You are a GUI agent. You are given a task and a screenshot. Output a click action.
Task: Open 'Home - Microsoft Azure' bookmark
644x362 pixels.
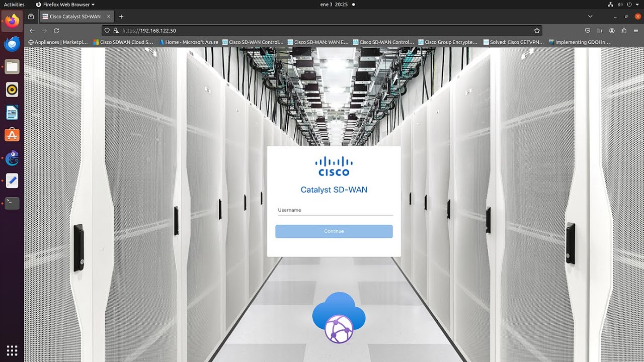coord(189,42)
